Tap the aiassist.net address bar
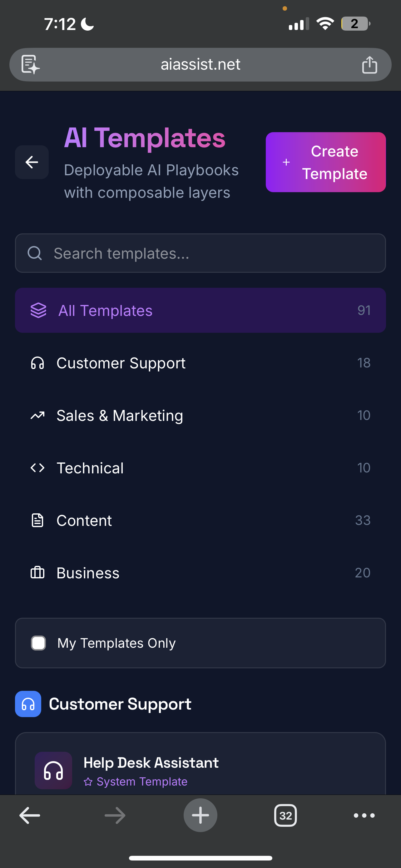401x868 pixels. pos(200,64)
